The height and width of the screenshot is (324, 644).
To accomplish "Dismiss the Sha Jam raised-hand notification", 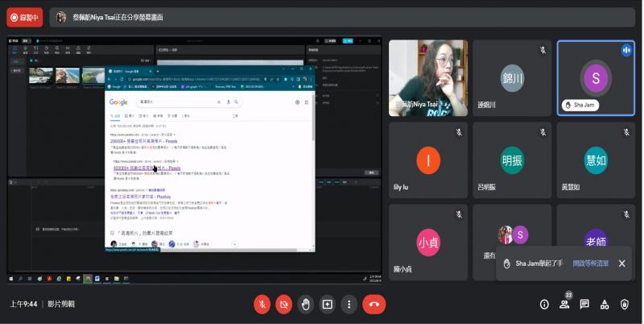I will (x=621, y=264).
